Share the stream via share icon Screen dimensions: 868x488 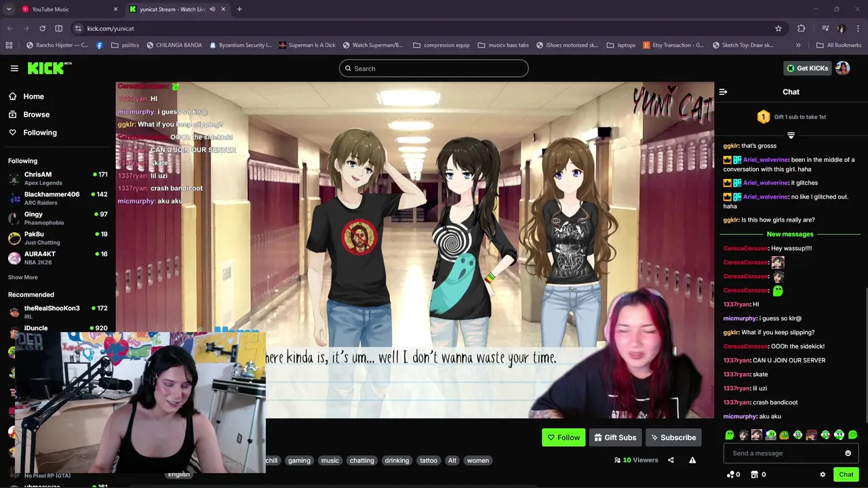click(671, 460)
